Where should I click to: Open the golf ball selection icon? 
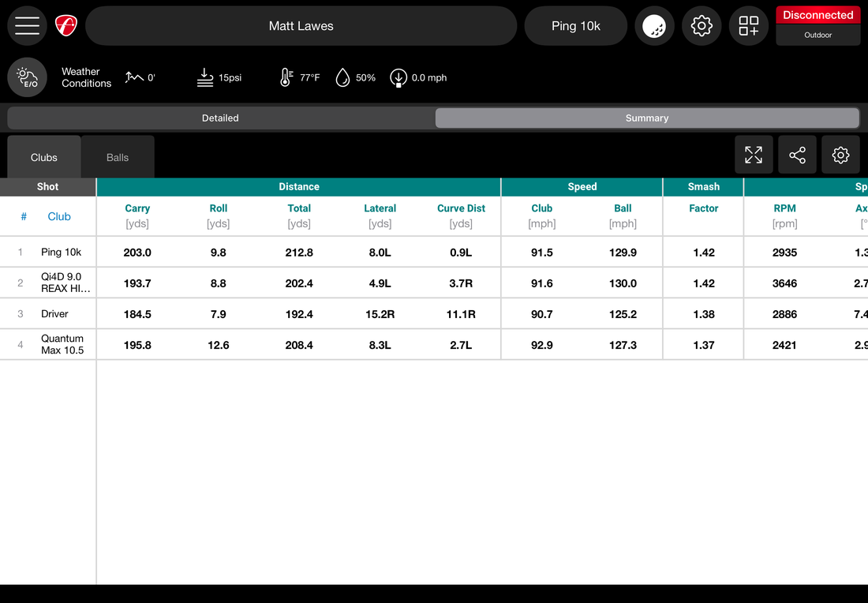[654, 26]
